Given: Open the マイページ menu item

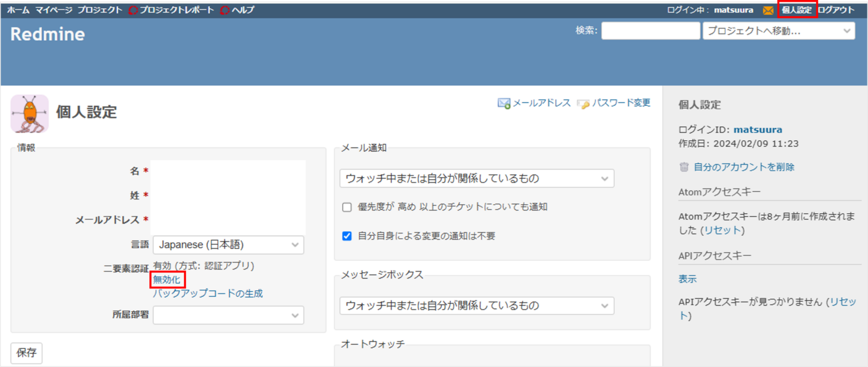Looking at the screenshot, I should pyautogui.click(x=53, y=9).
